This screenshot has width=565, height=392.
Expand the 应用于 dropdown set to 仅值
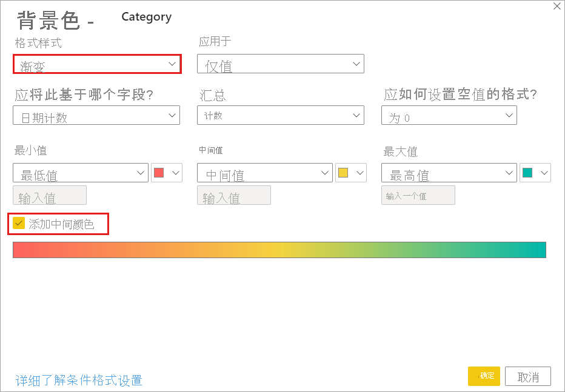click(280, 64)
